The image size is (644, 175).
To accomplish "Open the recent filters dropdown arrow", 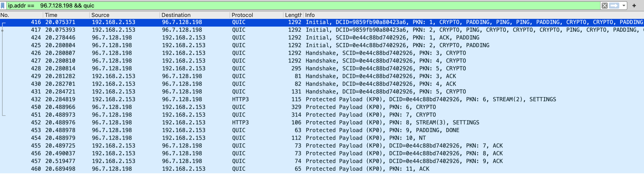I will pyautogui.click(x=624, y=6).
